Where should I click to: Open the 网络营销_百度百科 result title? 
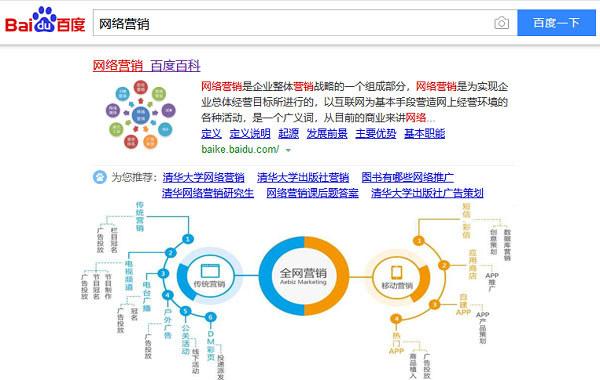point(147,65)
